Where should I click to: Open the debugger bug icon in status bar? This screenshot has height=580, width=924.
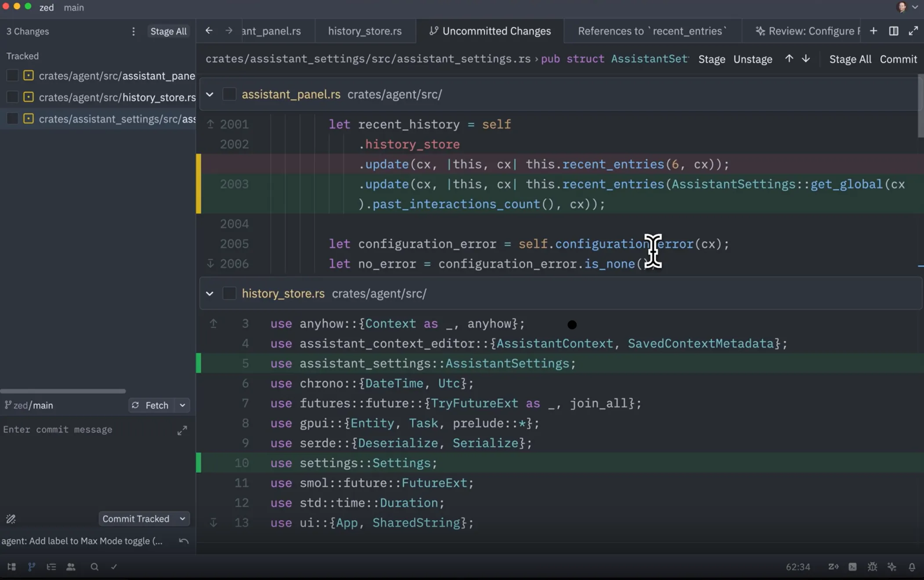[x=872, y=567]
